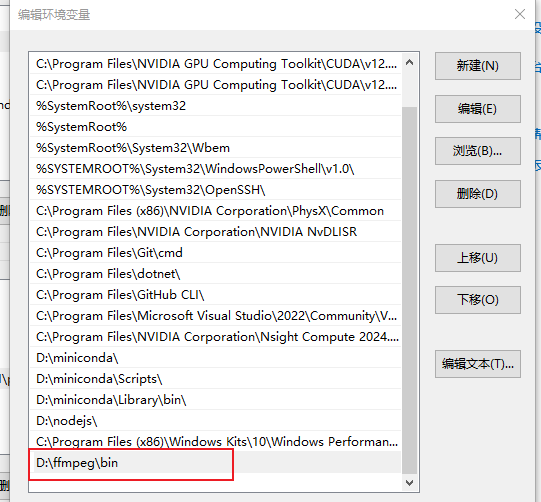Select the WindowsPowerShell\v1.0\ entry
541x502 pixels.
click(216, 169)
